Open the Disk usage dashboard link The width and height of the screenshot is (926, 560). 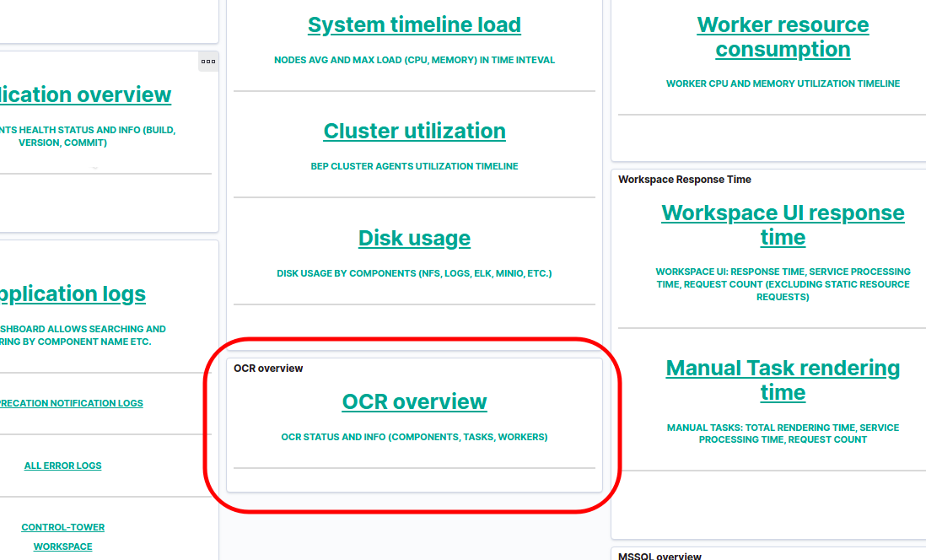click(414, 238)
